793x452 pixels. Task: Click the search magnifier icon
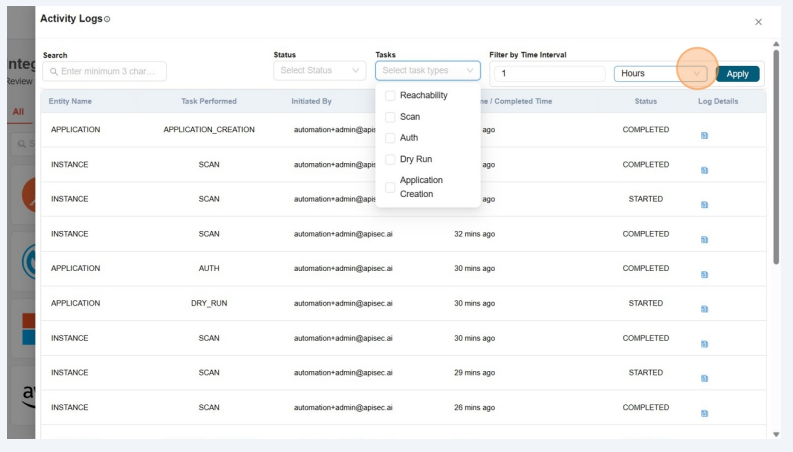(54, 72)
